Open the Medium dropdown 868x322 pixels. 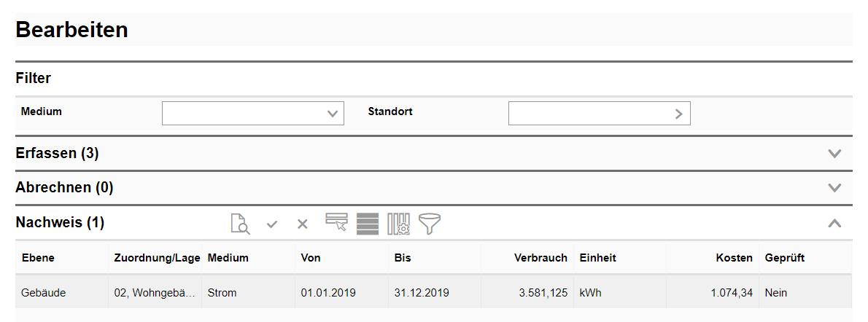click(x=253, y=114)
